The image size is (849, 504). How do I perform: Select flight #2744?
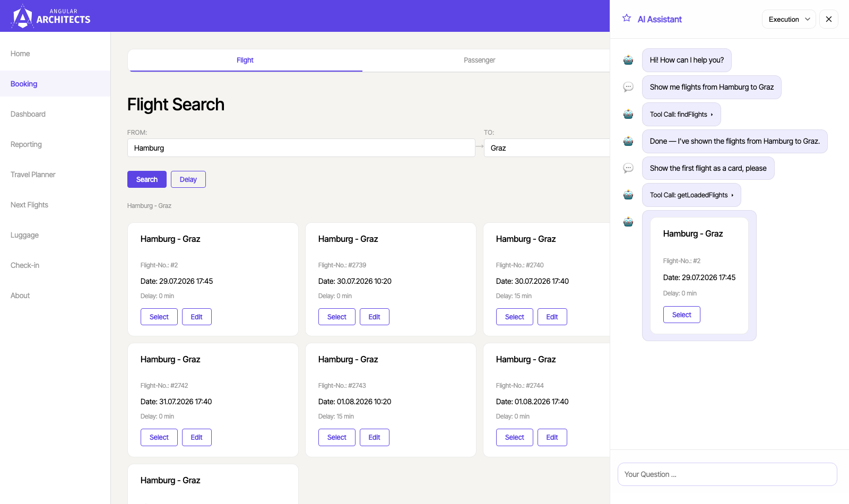tap(515, 437)
